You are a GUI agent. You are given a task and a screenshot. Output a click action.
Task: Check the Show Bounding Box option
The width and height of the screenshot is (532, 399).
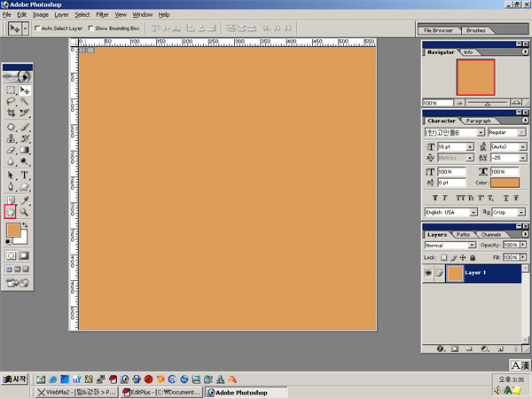(92, 28)
